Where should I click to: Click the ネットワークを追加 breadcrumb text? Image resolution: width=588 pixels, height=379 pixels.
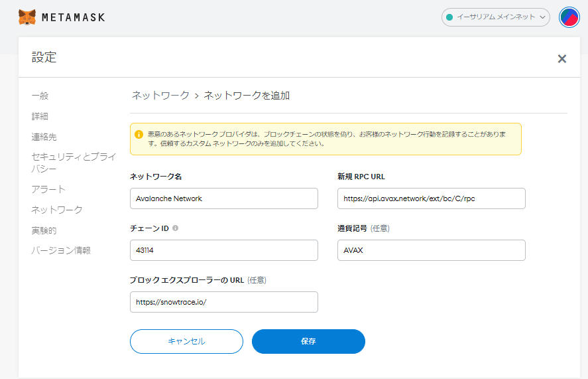(247, 96)
